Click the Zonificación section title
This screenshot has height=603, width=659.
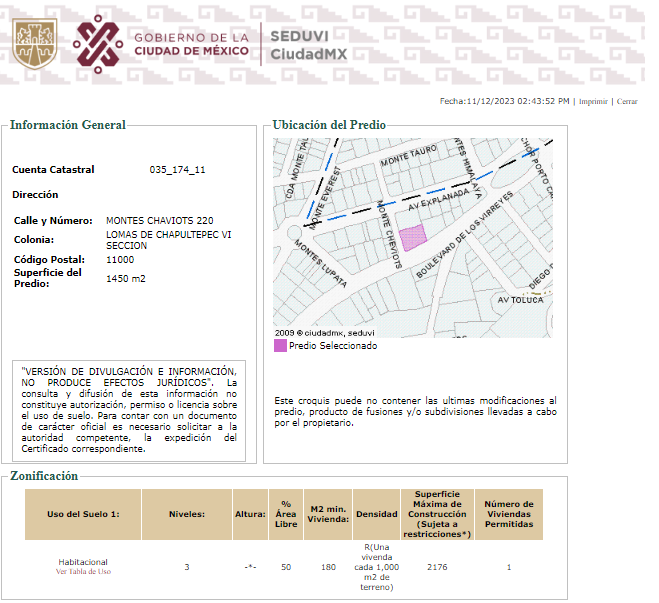click(44, 476)
